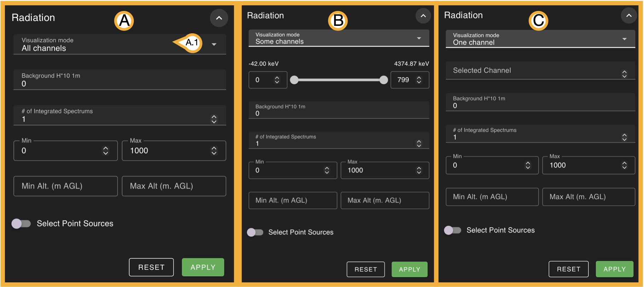Image resolution: width=644 pixels, height=287 pixels.
Task: Click the Background H*10 1m field in panel C
Action: (540, 102)
